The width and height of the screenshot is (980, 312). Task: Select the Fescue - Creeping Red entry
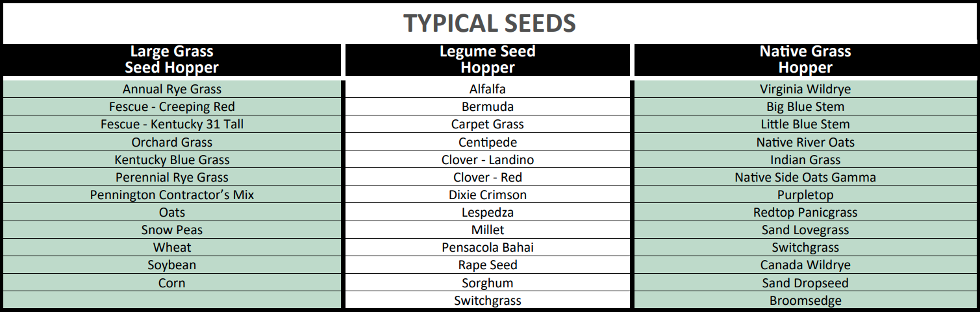[x=172, y=106]
